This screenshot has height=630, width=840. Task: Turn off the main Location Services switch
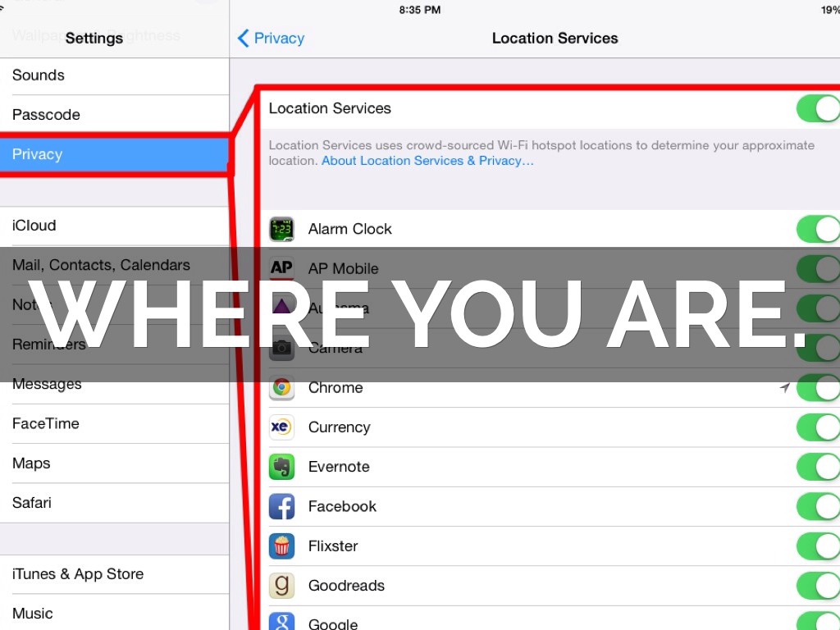click(x=818, y=108)
